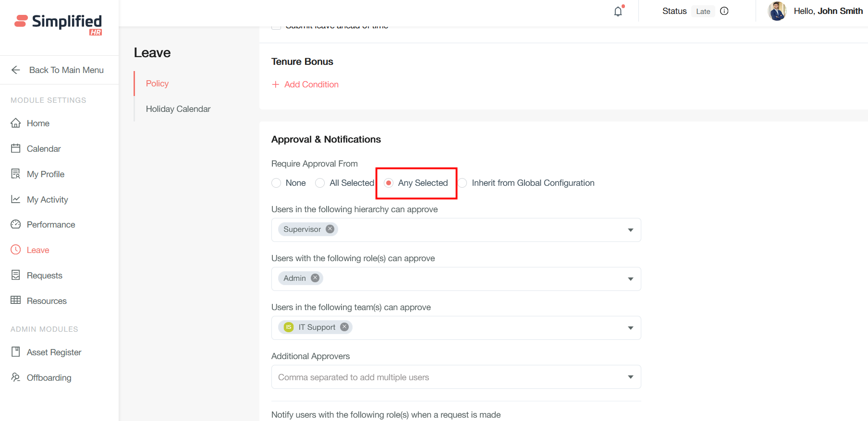Open Performance from the sidebar
The image size is (868, 421).
(50, 225)
